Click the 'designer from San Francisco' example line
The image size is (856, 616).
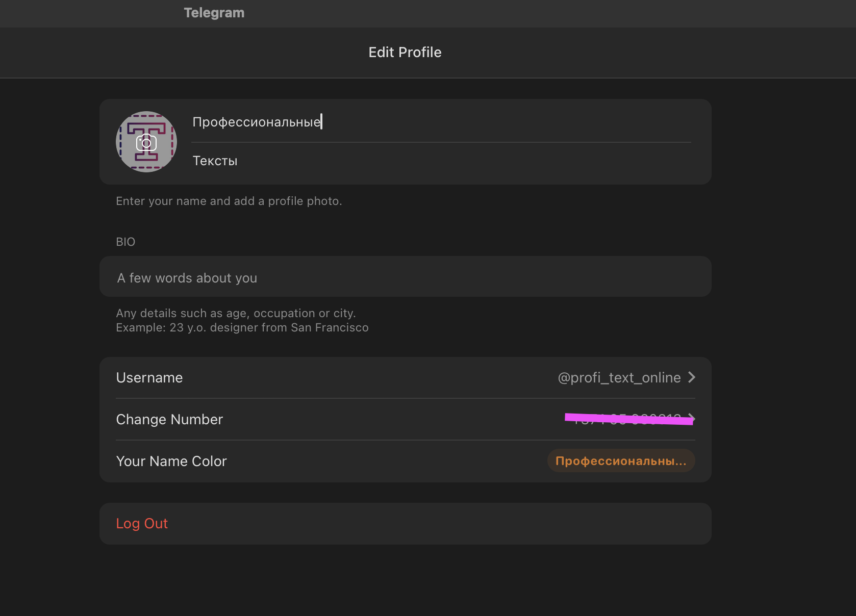[242, 327]
